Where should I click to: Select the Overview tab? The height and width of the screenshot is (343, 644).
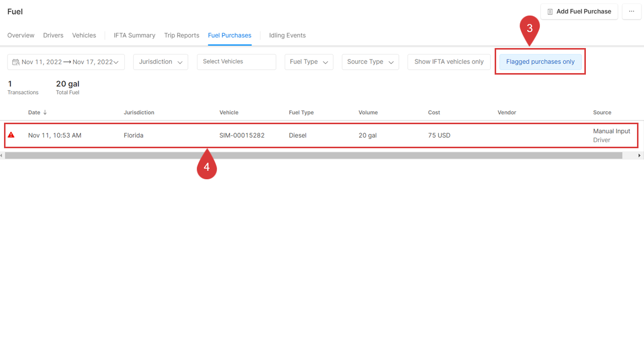tap(21, 36)
